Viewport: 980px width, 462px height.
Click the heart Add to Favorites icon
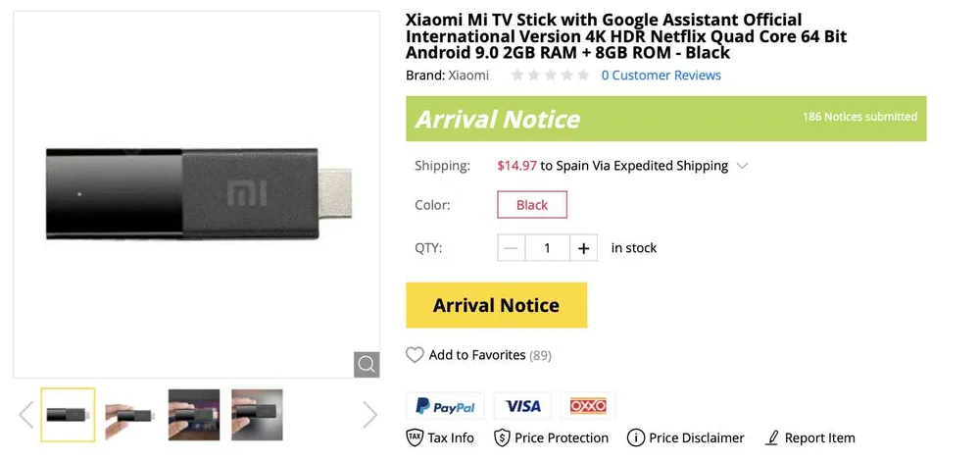click(x=415, y=355)
